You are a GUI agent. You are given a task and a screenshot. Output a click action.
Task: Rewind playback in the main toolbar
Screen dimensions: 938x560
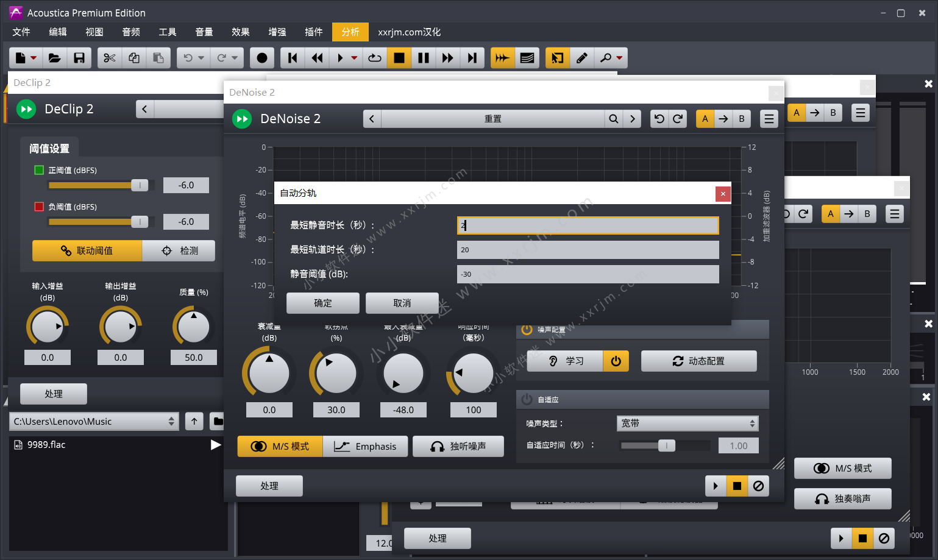pos(317,58)
